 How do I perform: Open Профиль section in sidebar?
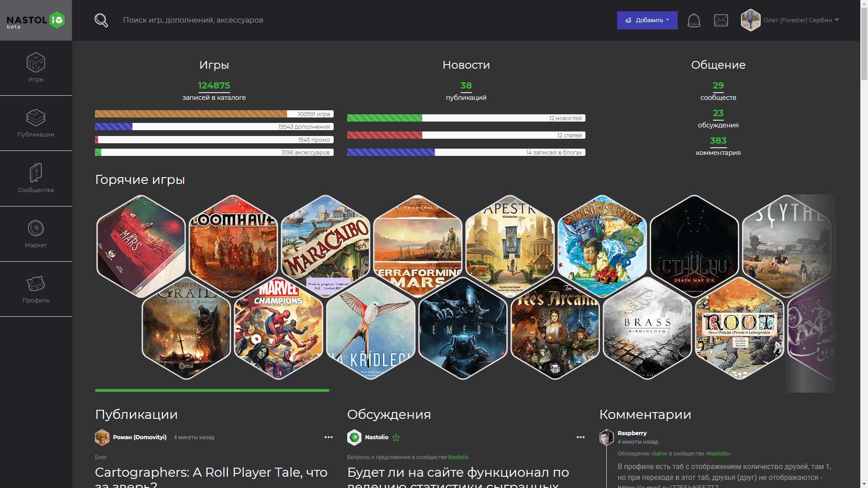(x=36, y=289)
